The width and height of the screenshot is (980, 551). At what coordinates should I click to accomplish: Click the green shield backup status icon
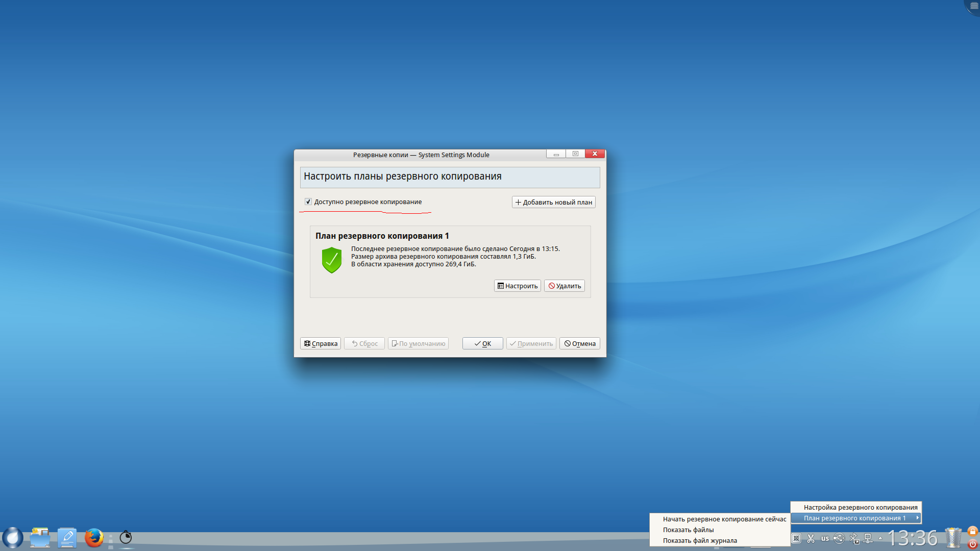[x=332, y=260]
